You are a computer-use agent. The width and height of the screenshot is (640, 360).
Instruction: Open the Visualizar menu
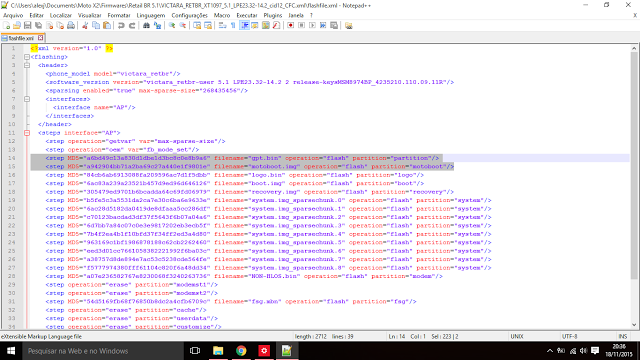89,16
